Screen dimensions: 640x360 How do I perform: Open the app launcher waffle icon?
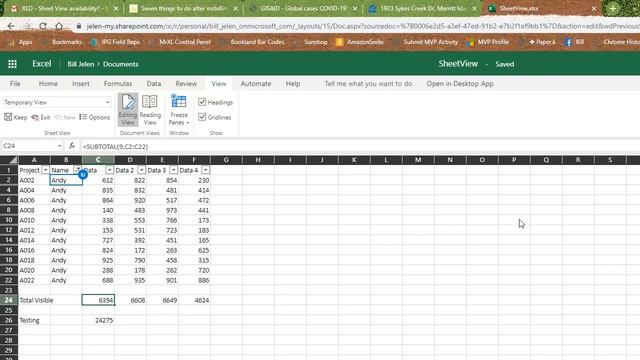[12, 64]
